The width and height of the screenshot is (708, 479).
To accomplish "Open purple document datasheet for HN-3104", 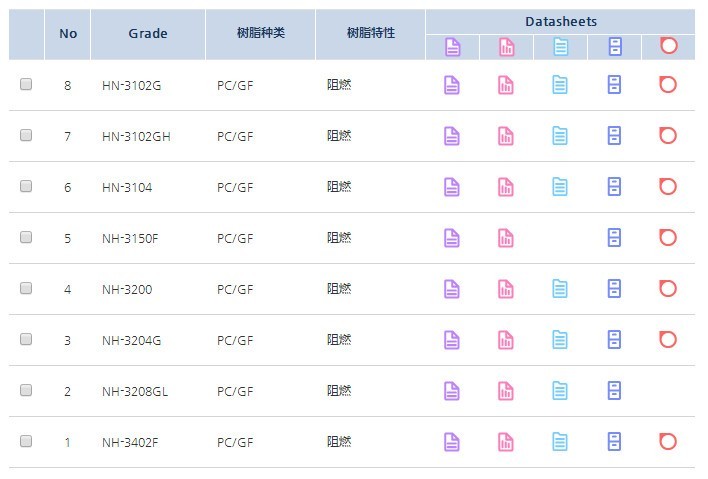I will [452, 187].
